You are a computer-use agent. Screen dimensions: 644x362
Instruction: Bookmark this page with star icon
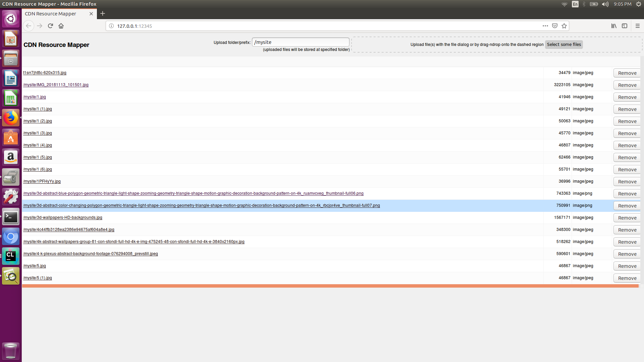[x=564, y=26]
